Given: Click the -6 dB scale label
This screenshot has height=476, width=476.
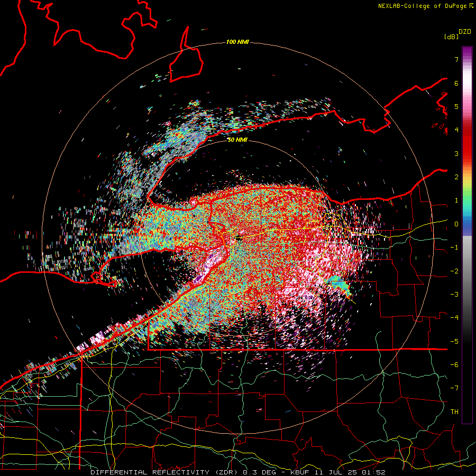Looking at the screenshot, I should pos(454,365).
